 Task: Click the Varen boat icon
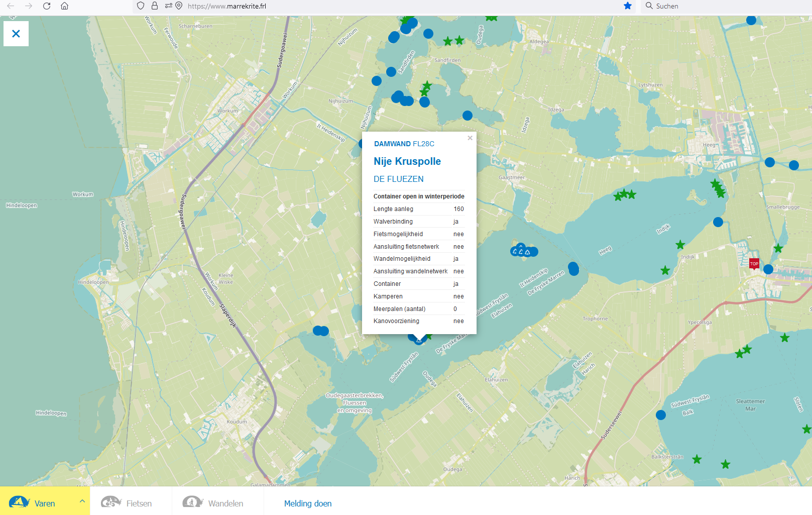pos(19,502)
